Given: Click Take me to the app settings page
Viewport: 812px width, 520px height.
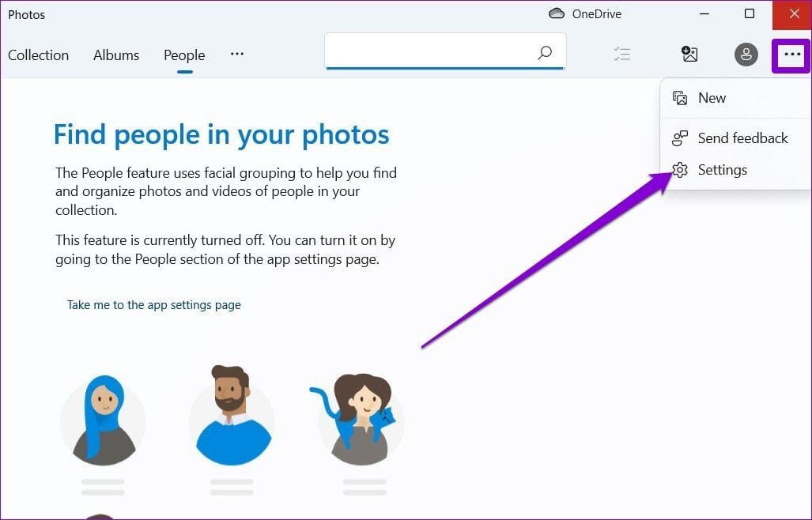Looking at the screenshot, I should click(x=154, y=305).
